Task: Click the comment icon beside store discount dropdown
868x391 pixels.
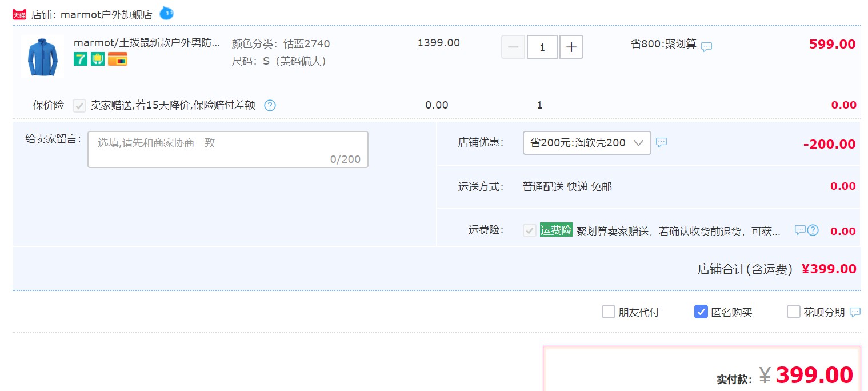Action: tap(661, 142)
